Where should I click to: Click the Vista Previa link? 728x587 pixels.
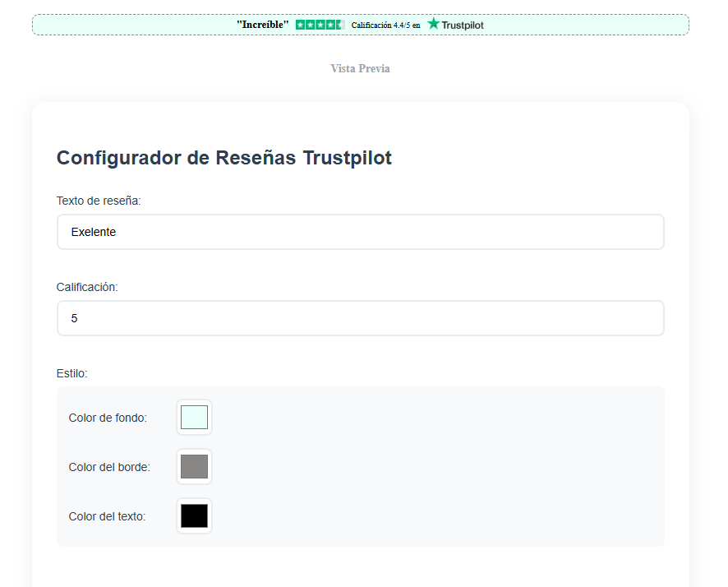tap(360, 68)
